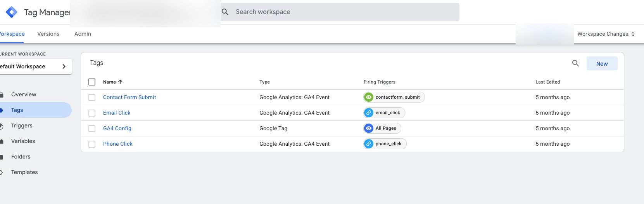
Task: Click the magnifier icon in workspace search
Action: pos(225,12)
